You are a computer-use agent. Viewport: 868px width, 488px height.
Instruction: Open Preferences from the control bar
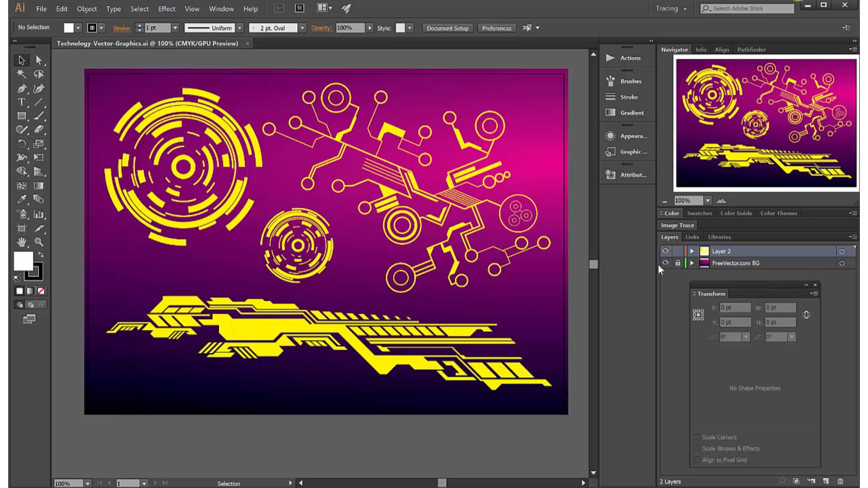(496, 28)
